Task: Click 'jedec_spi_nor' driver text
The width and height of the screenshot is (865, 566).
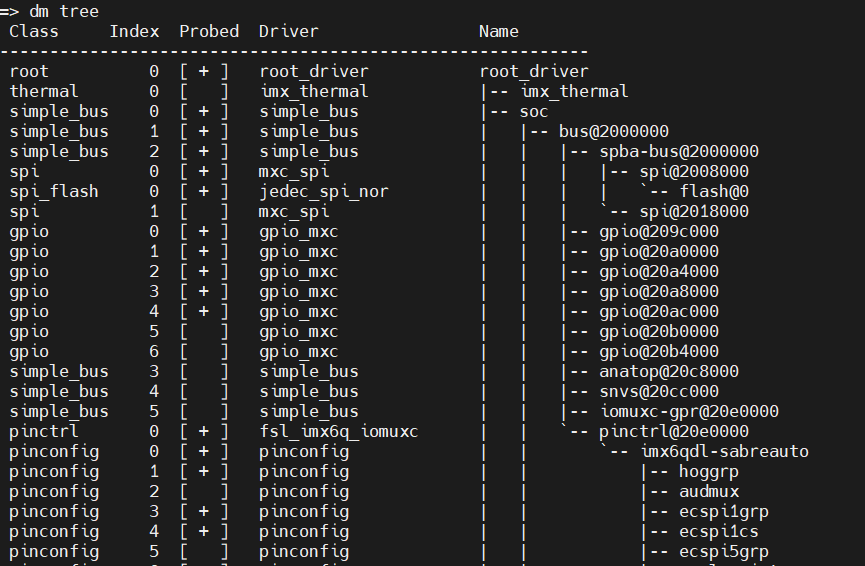Action: tap(324, 191)
